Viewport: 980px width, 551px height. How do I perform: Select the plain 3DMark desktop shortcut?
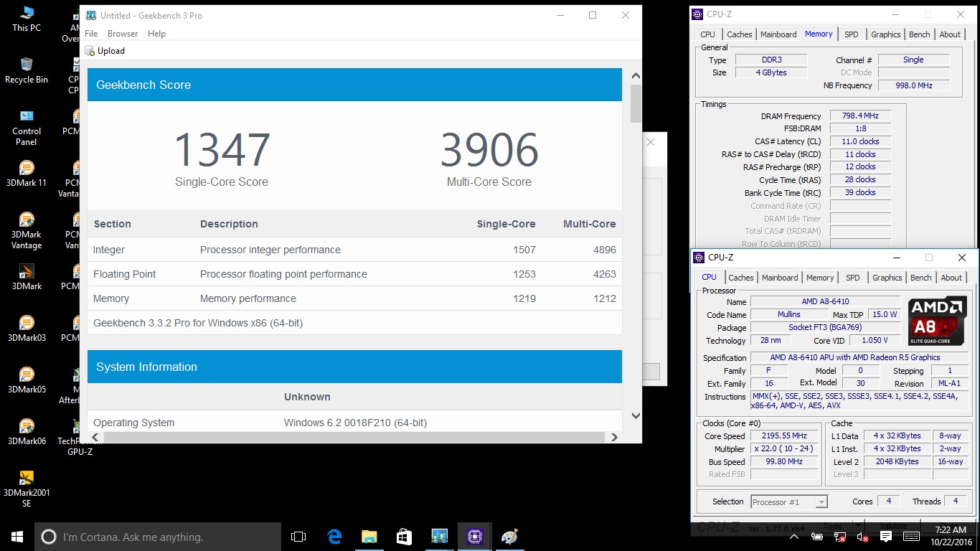coord(27,277)
